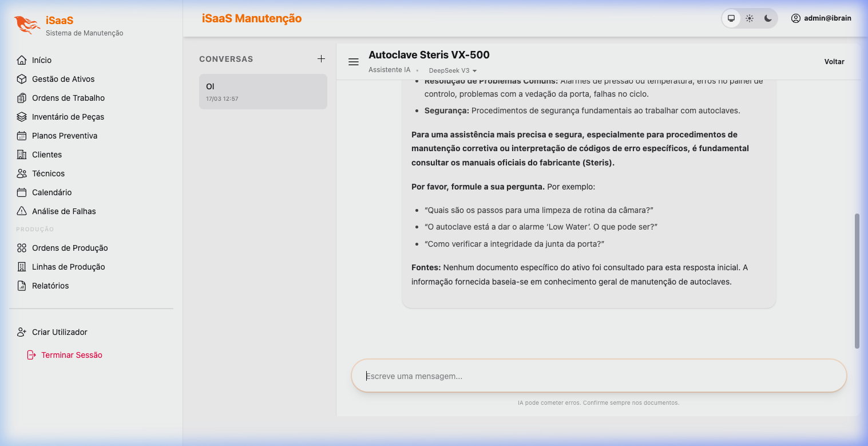Focus the Escreve uma mensagem input
868x446 pixels.
[599, 376]
